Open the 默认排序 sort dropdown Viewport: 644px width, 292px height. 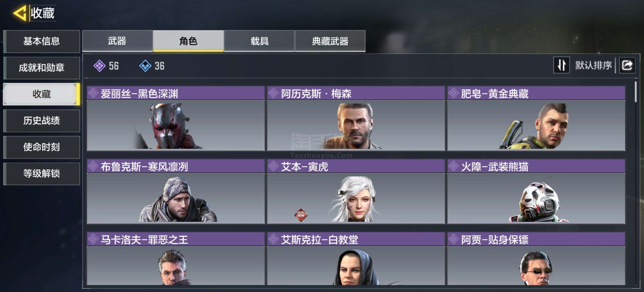(593, 65)
